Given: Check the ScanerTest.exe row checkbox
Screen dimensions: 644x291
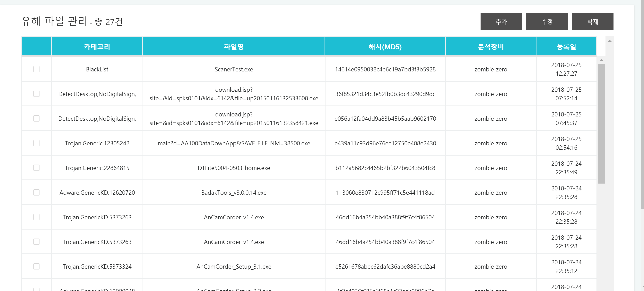Looking at the screenshot, I should [37, 69].
